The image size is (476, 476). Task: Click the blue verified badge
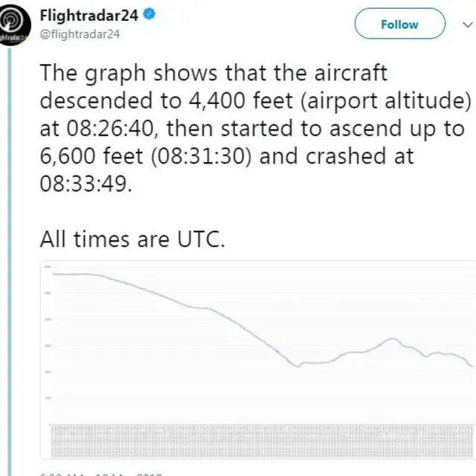click(149, 14)
